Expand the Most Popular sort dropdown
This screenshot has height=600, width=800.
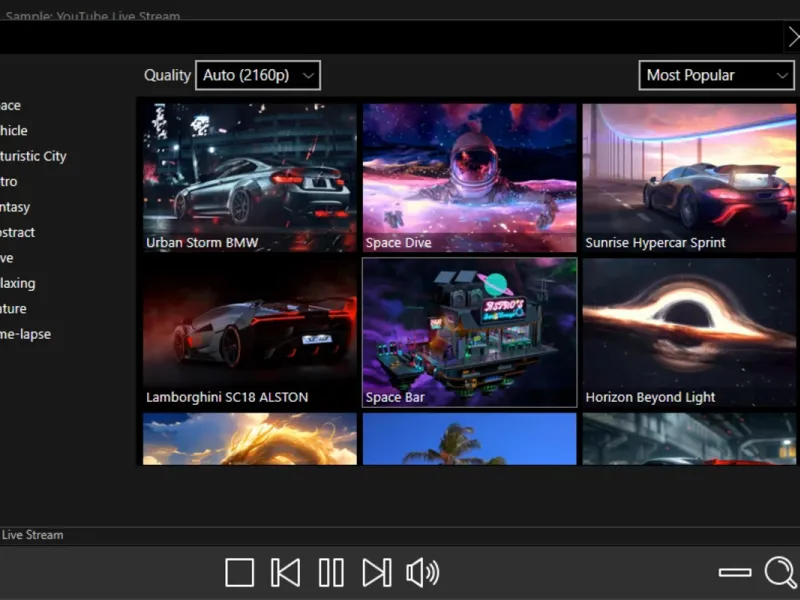pos(716,76)
